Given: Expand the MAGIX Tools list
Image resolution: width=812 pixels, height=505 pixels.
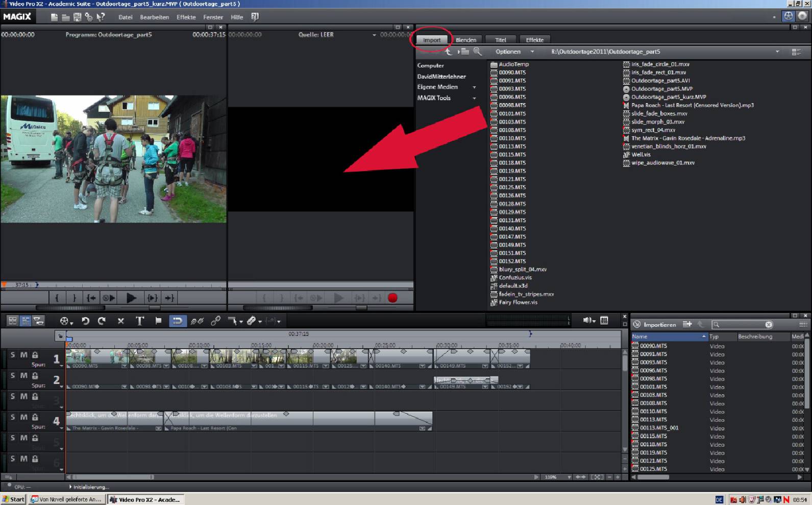Looking at the screenshot, I should (x=474, y=98).
